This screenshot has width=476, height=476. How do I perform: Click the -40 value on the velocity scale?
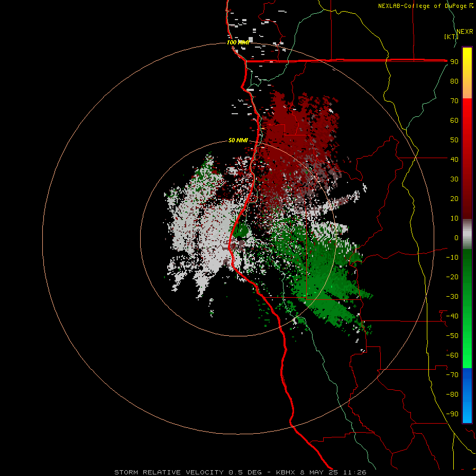[x=452, y=316]
